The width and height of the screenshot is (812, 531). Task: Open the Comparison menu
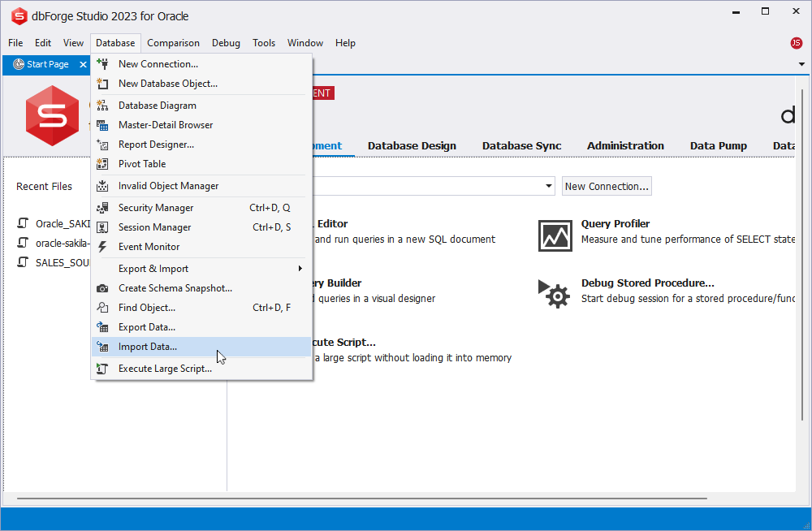pos(173,43)
